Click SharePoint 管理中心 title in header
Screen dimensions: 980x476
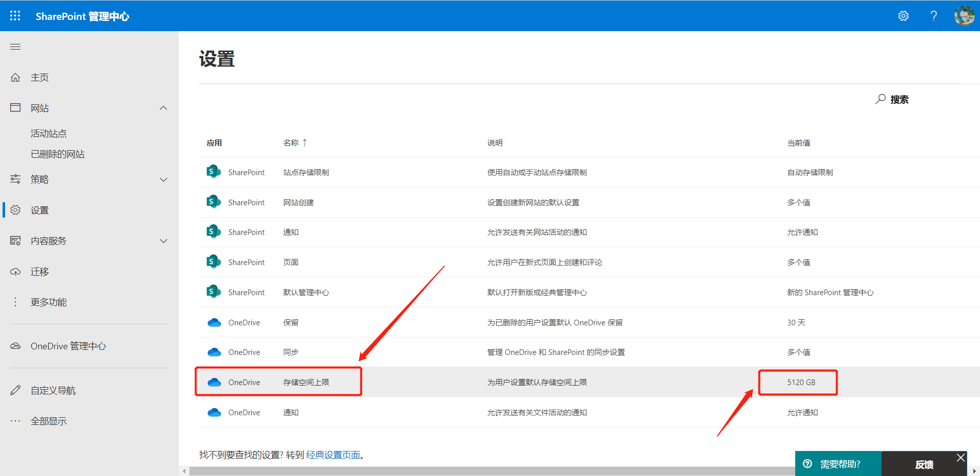pos(82,16)
